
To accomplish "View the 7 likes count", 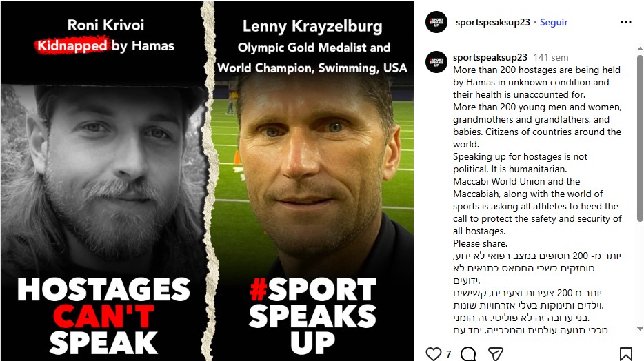I will coord(448,353).
